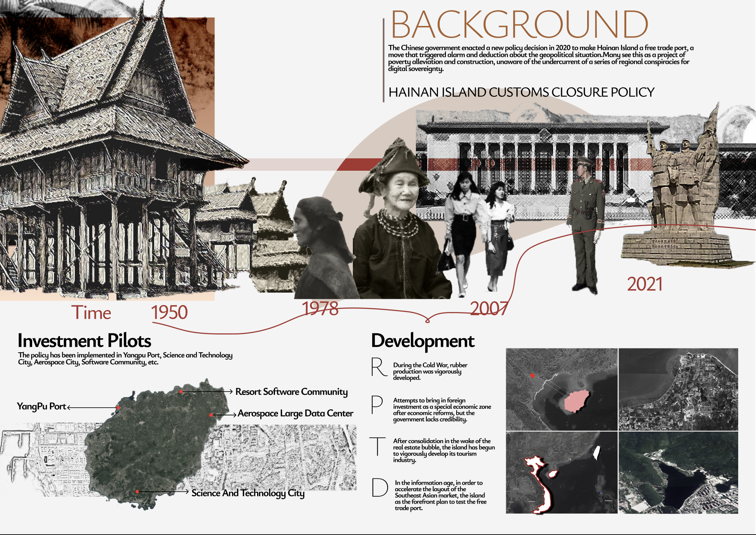The image size is (756, 535).
Task: Click the Science And Technology City label
Action: [248, 493]
